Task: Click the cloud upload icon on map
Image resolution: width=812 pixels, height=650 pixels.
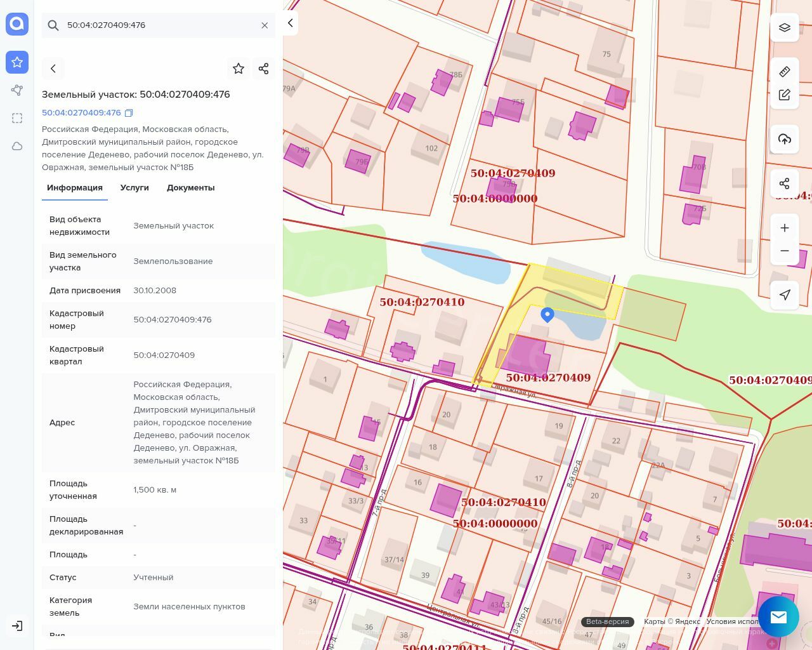Action: click(x=784, y=139)
